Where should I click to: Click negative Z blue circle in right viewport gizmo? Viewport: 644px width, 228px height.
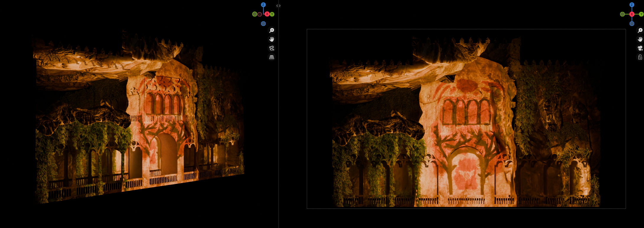tap(632, 24)
